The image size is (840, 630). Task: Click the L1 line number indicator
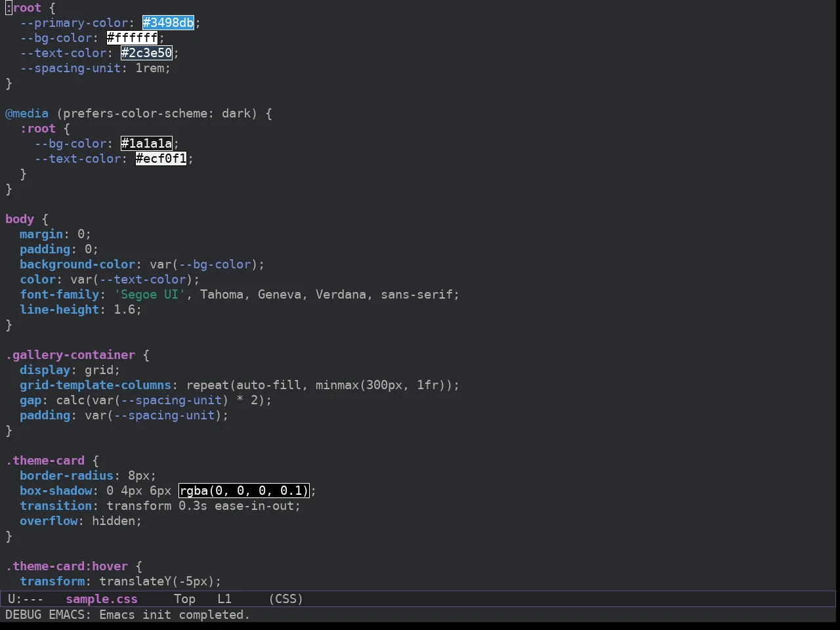pyautogui.click(x=224, y=599)
